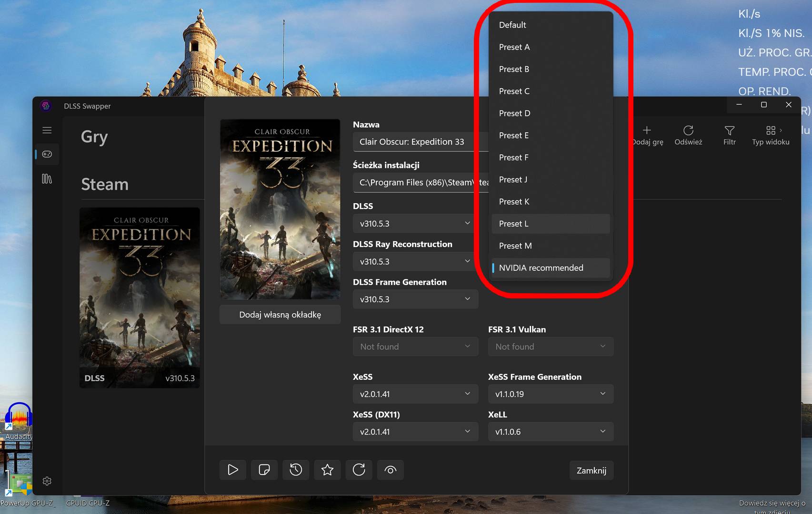Screen dimensions: 812x514
Task: Select Preset K from the list
Action: [x=550, y=202]
